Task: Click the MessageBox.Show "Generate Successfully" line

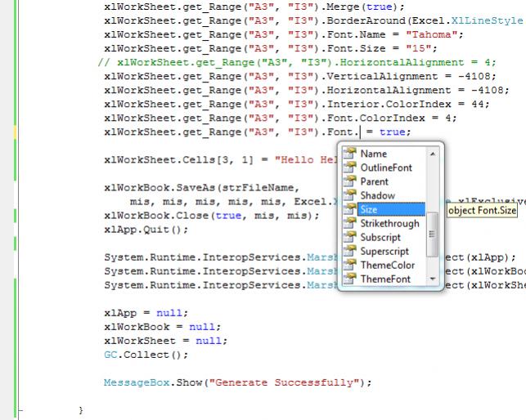Action: 238,382
